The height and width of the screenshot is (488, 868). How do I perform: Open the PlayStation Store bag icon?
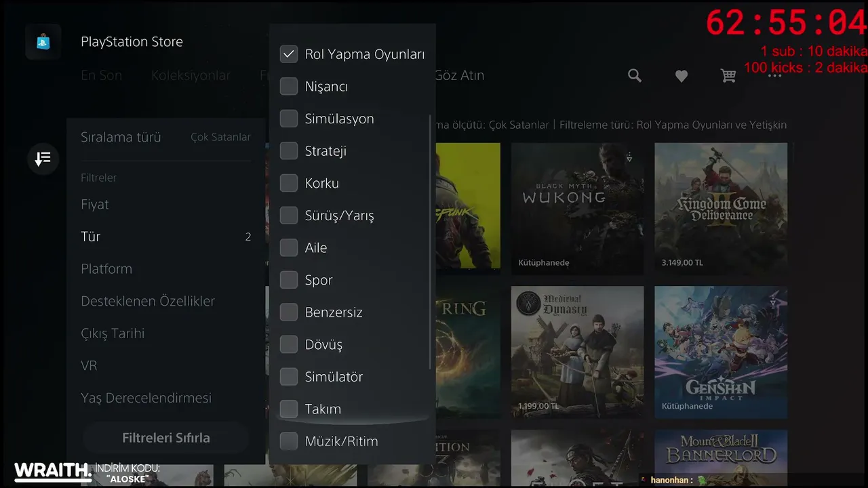pyautogui.click(x=43, y=42)
